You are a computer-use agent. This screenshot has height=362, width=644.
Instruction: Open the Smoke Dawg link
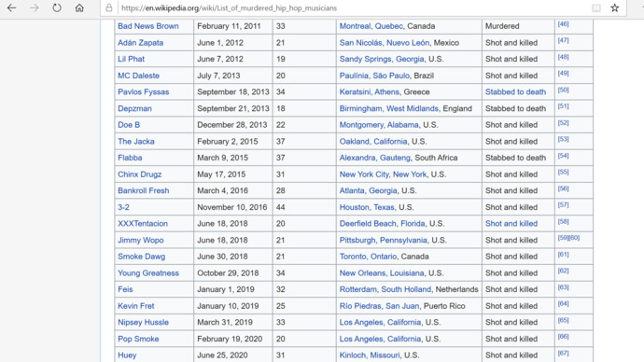pos(141,257)
